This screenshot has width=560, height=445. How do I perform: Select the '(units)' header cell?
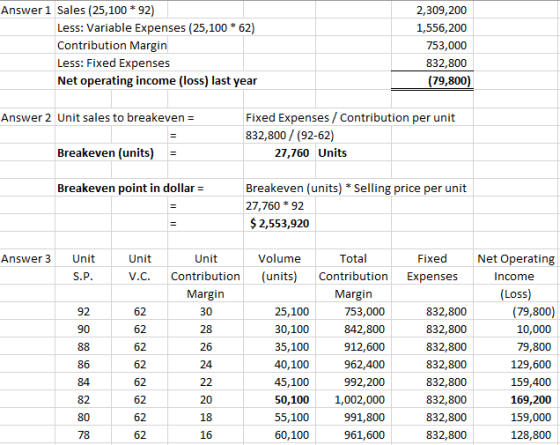[x=279, y=276]
